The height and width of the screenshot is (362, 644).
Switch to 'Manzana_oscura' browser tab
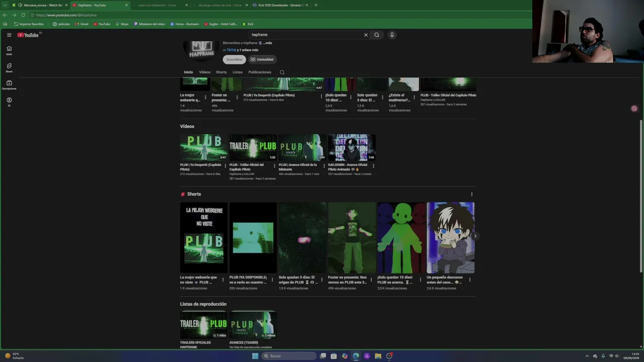[x=40, y=5]
